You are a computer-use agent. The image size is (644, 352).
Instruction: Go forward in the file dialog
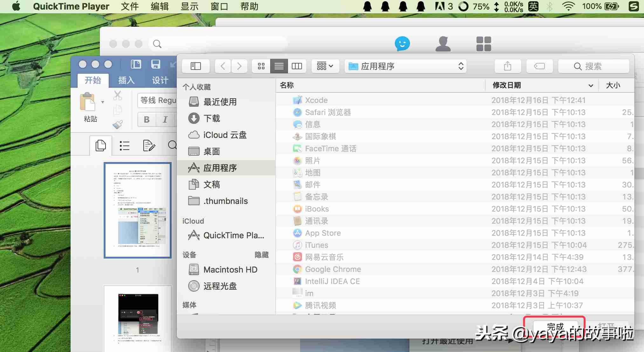[x=239, y=66]
